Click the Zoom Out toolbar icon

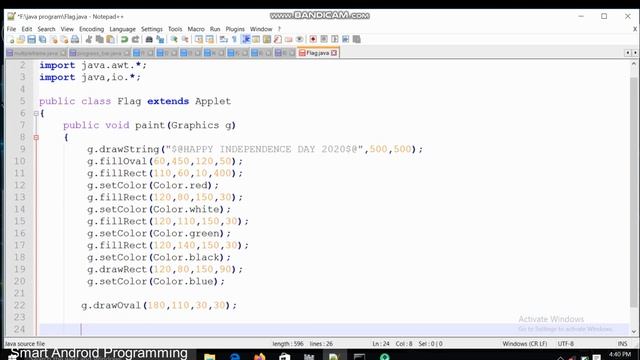pyautogui.click(x=185, y=40)
